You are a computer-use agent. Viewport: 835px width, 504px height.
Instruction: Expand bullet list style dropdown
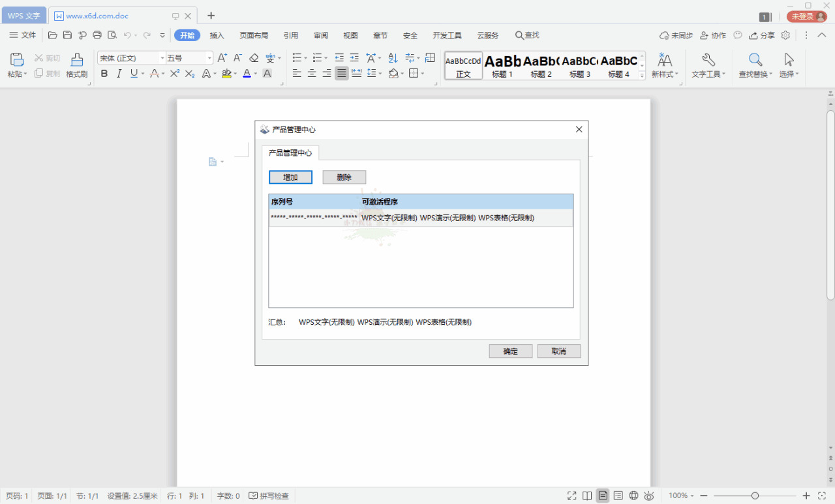[x=305, y=59]
